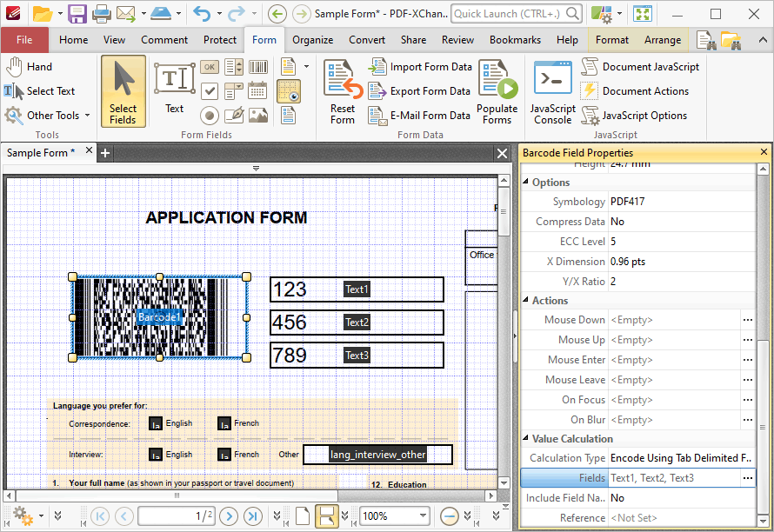Open the dropdown next to the Open folder icon
The height and width of the screenshot is (532, 774).
[x=60, y=14]
